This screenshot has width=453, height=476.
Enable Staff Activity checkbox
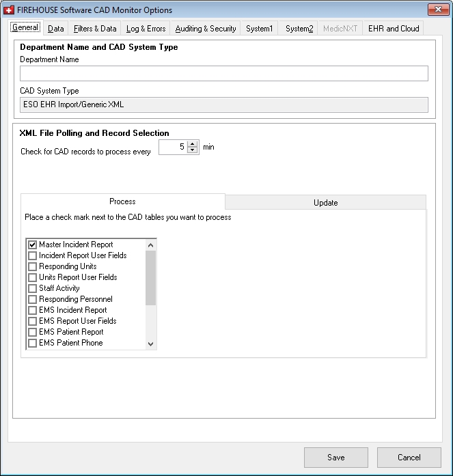pos(33,288)
